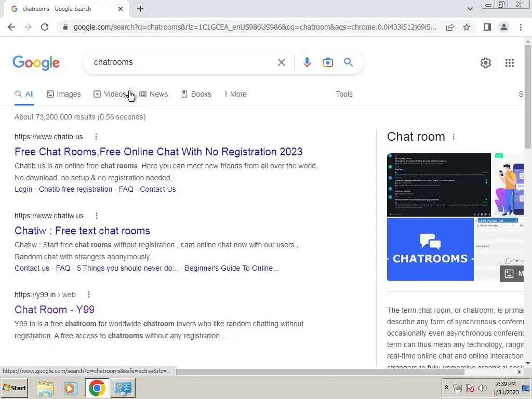Screen dimensions: 532x399
Task: Click the chatrooms search input field
Action: tap(183, 62)
